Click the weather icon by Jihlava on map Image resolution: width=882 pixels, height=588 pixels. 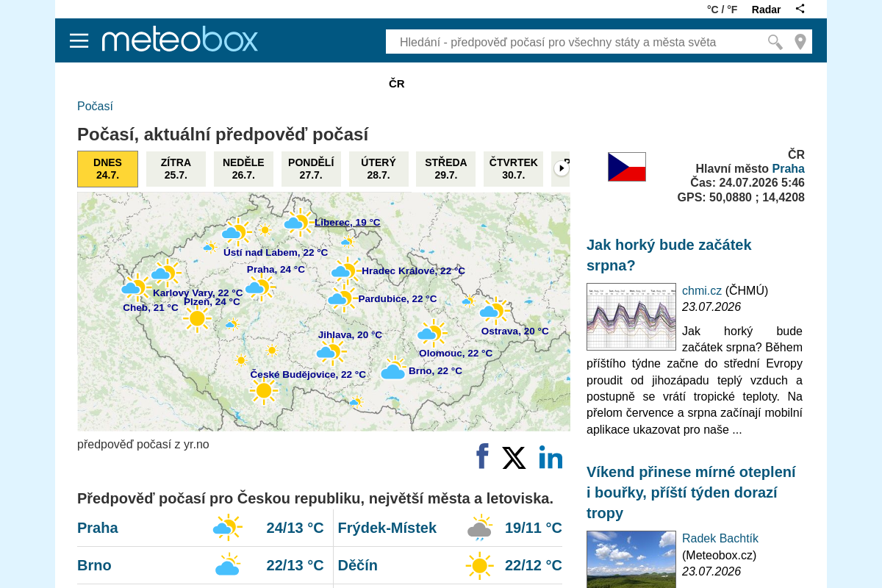(x=331, y=352)
